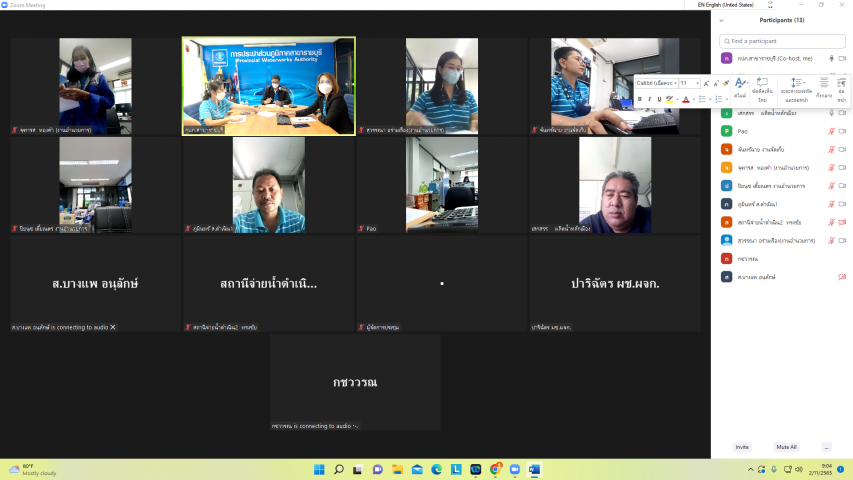Dismiss ส.บางแพ connecting to audio notice
This screenshot has width=853, height=480.
pyautogui.click(x=113, y=327)
